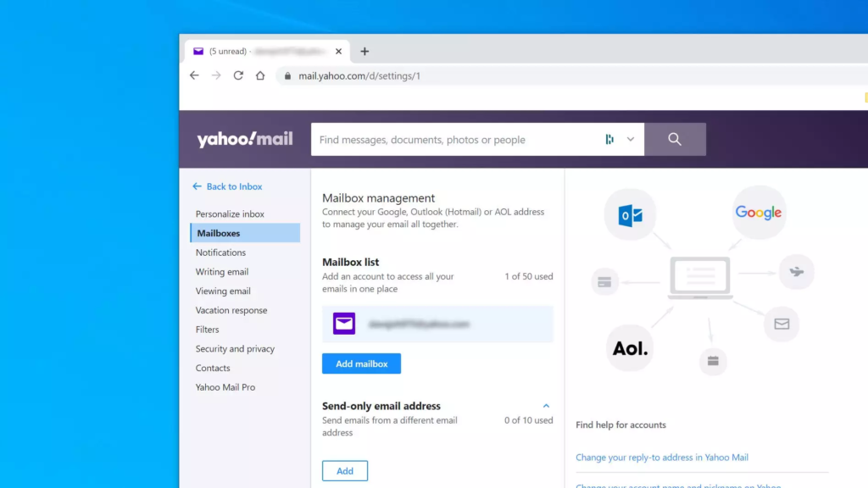Click the Add button for send-only address

pos(345,471)
